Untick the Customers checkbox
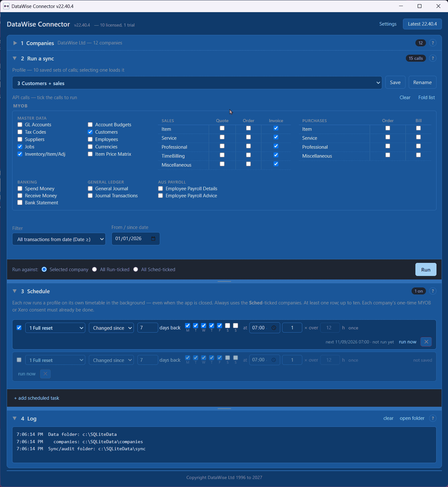This screenshot has width=448, height=487. (x=90, y=132)
